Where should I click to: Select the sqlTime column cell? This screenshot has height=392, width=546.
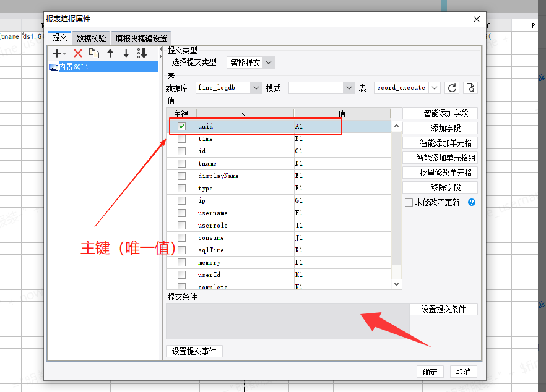point(245,250)
